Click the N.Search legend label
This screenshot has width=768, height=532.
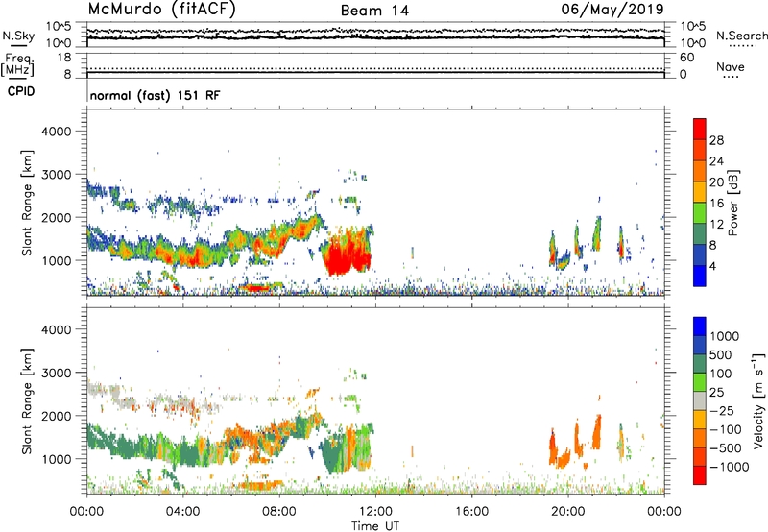point(742,36)
